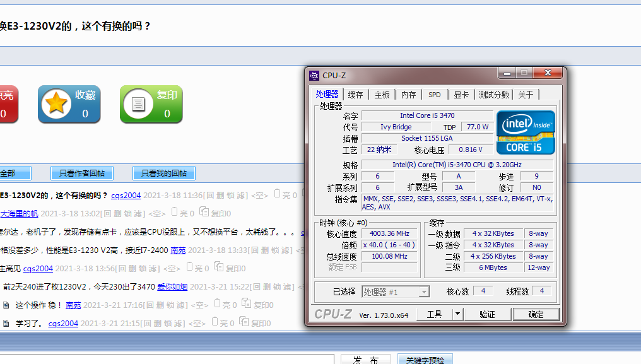Expand the 工具 dropdown arrow
This screenshot has width=641, height=364.
click(x=457, y=314)
